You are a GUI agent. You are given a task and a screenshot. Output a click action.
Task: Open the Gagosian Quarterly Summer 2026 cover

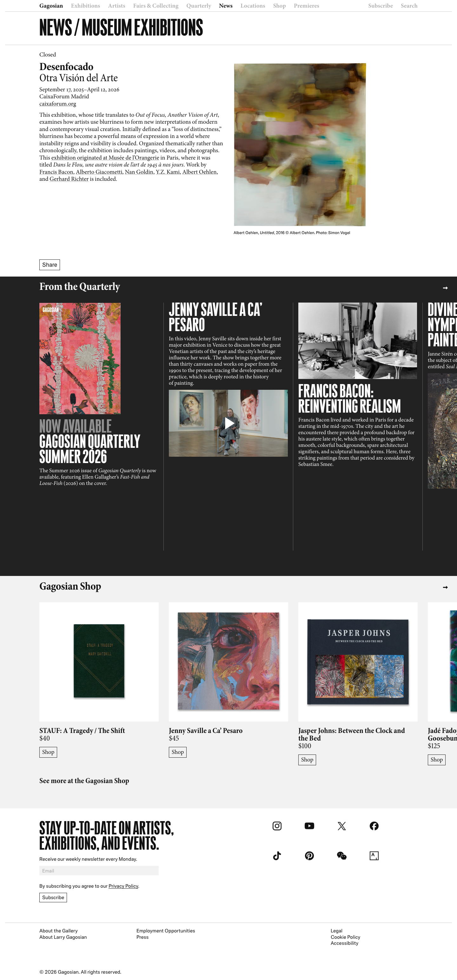click(80, 358)
